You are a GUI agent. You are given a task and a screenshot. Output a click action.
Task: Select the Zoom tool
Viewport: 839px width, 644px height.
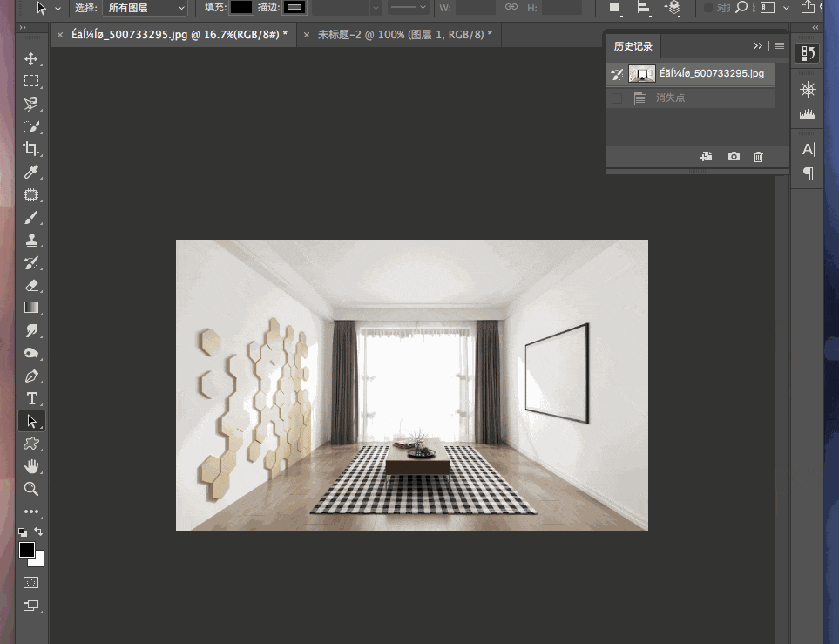click(31, 488)
